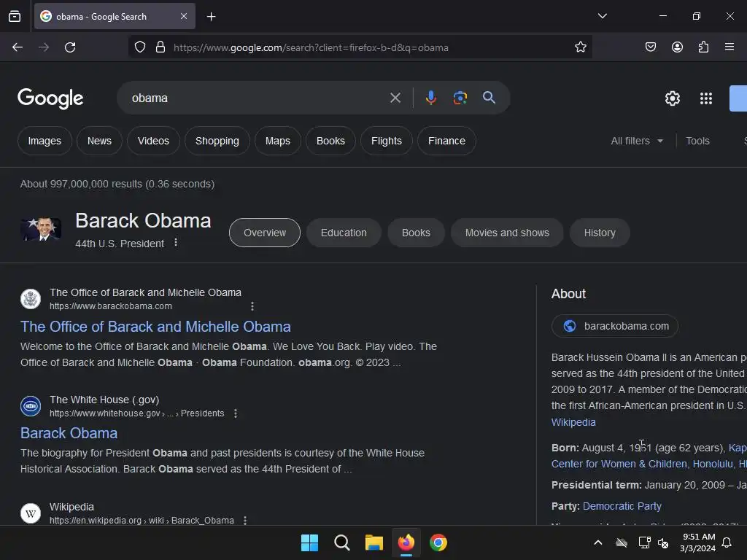Open Windows taskbar search
The height and width of the screenshot is (560, 747).
click(x=341, y=542)
